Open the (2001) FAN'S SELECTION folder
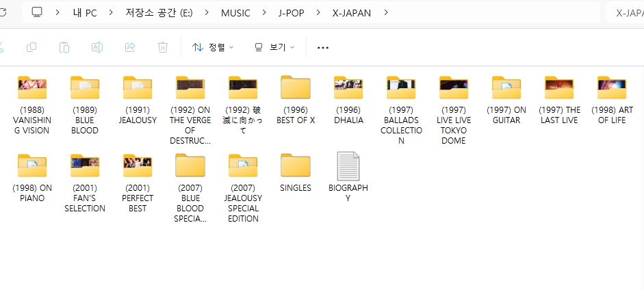Image resolution: width=644 pixels, height=290 pixels. coord(85,183)
